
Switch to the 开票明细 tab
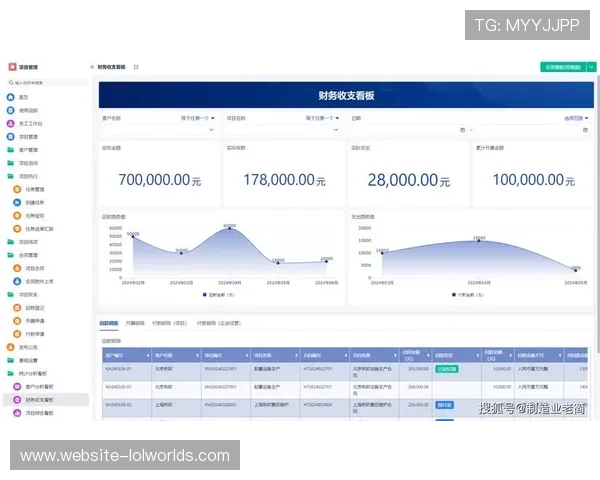[x=135, y=324]
